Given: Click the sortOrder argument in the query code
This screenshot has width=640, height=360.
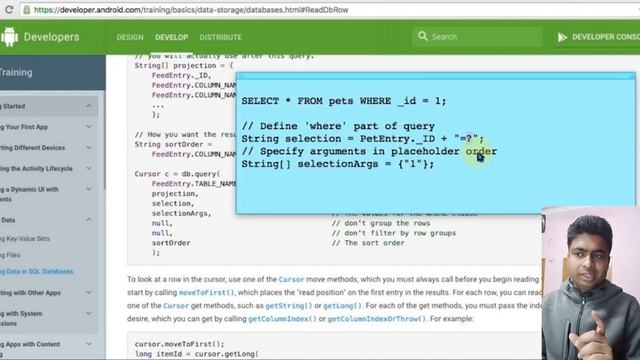Looking at the screenshot, I should click(x=171, y=243).
